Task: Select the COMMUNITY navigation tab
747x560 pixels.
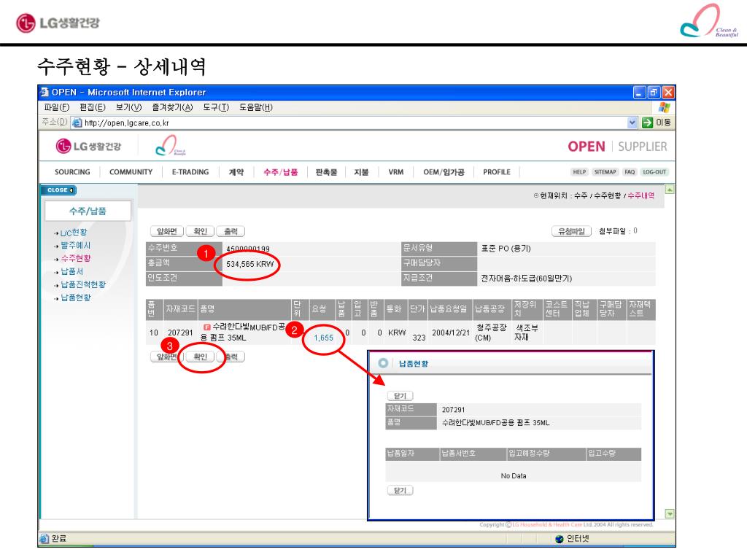Action: 131,172
